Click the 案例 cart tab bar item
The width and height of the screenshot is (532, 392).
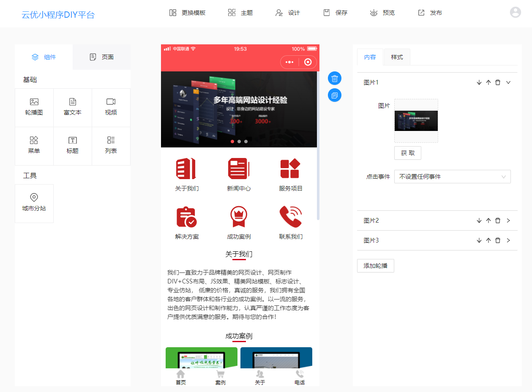pos(220,377)
